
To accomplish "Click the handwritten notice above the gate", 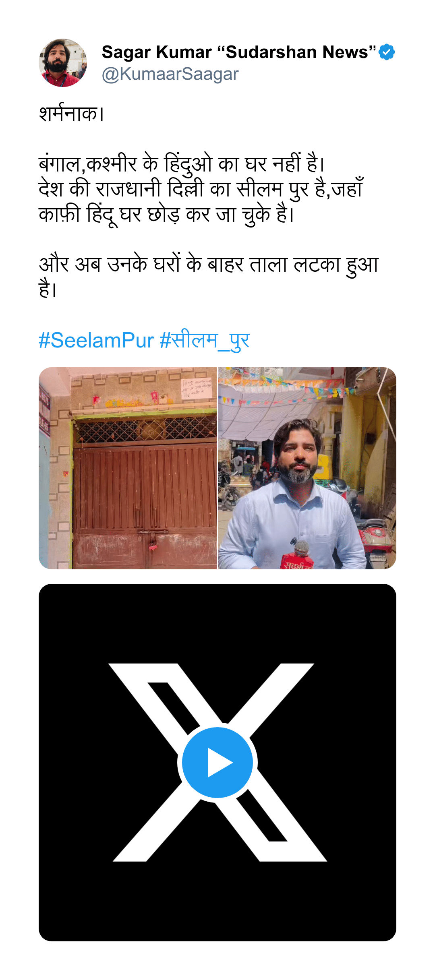I will pyautogui.click(x=197, y=389).
